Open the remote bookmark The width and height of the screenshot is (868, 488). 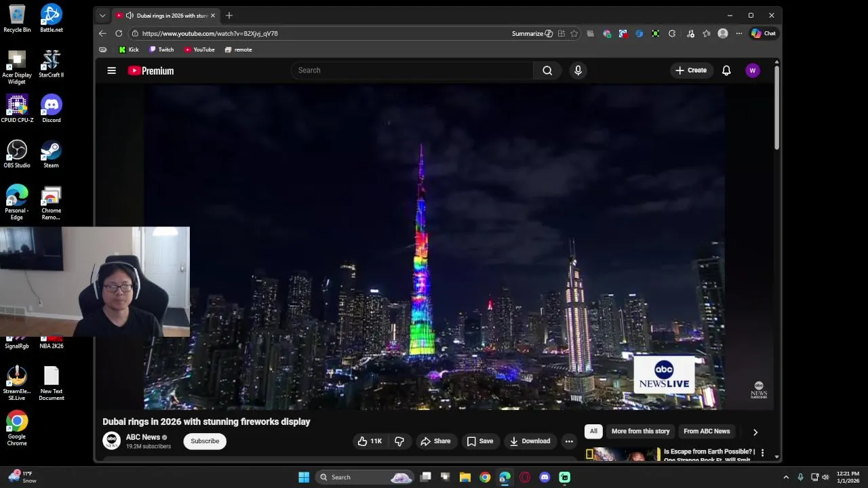click(x=239, y=49)
